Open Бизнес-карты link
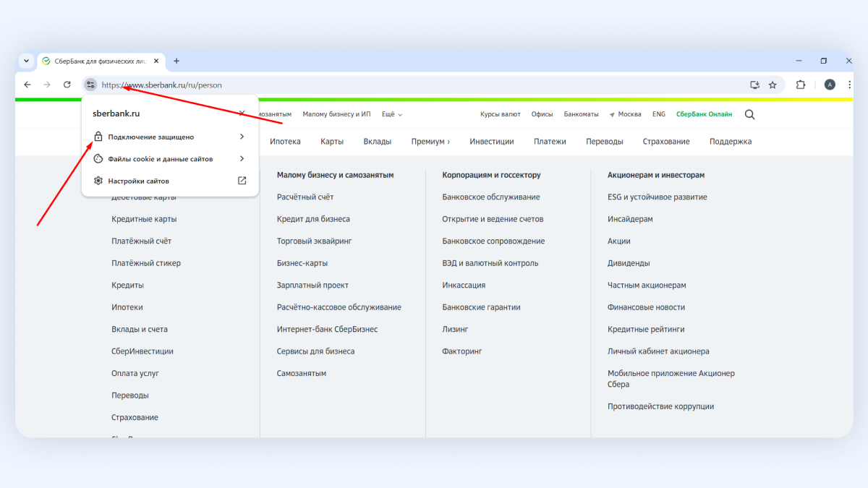Viewport: 868px width, 488px height. pyautogui.click(x=302, y=263)
